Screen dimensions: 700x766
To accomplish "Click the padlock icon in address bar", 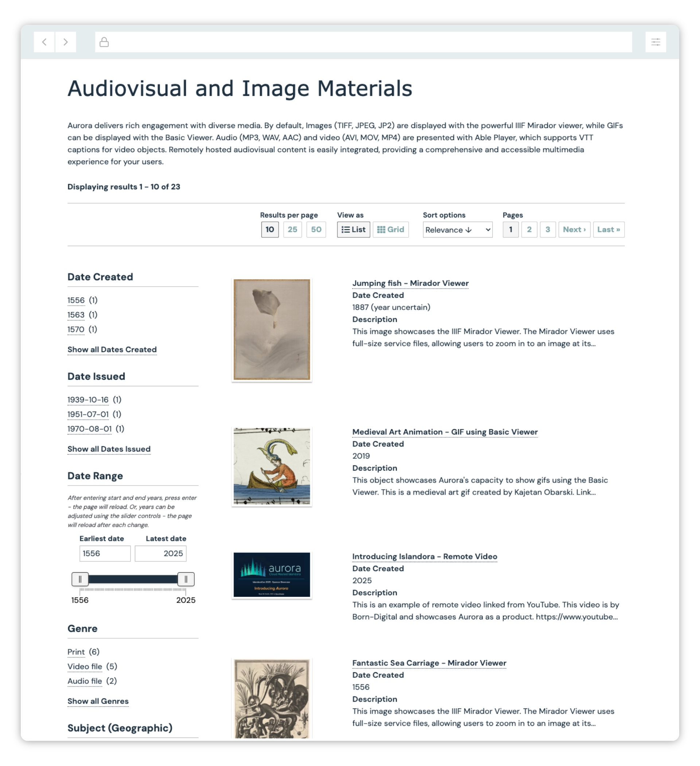I will pos(104,42).
